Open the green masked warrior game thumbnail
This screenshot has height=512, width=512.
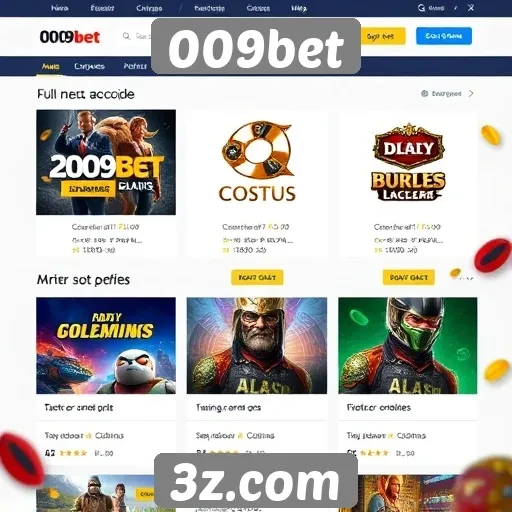[408, 346]
